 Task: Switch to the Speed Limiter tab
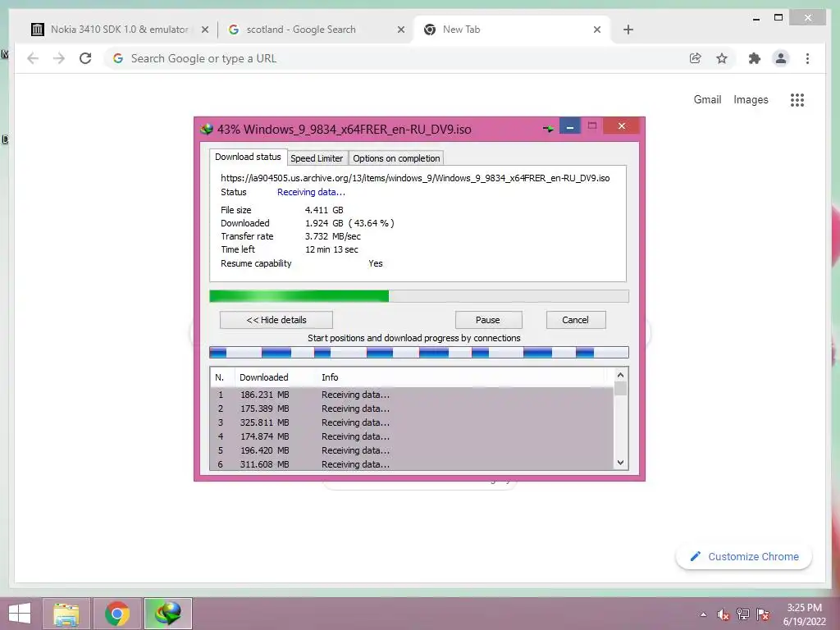tap(317, 158)
